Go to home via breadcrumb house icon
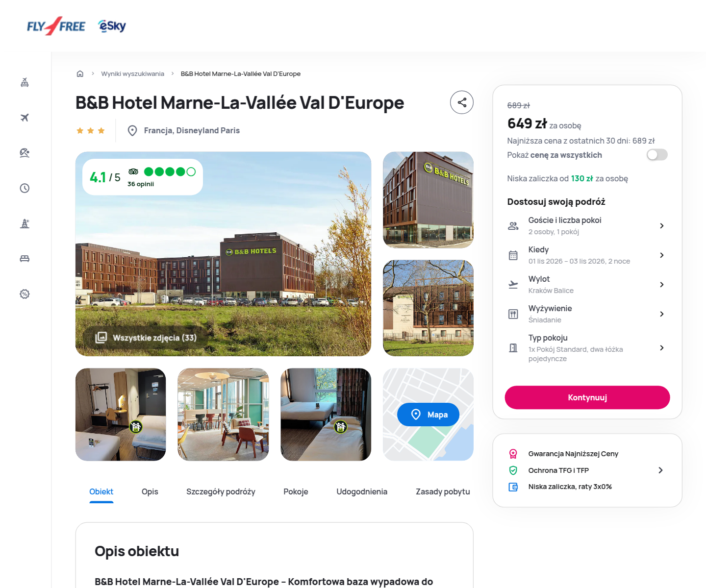The width and height of the screenshot is (706, 588). point(80,74)
